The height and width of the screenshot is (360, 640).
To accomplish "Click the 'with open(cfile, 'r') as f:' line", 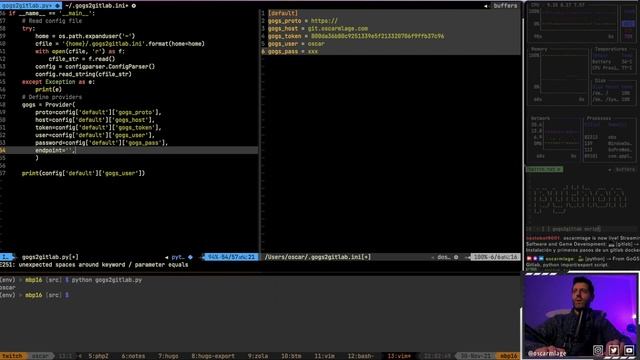I will [x=80, y=51].
